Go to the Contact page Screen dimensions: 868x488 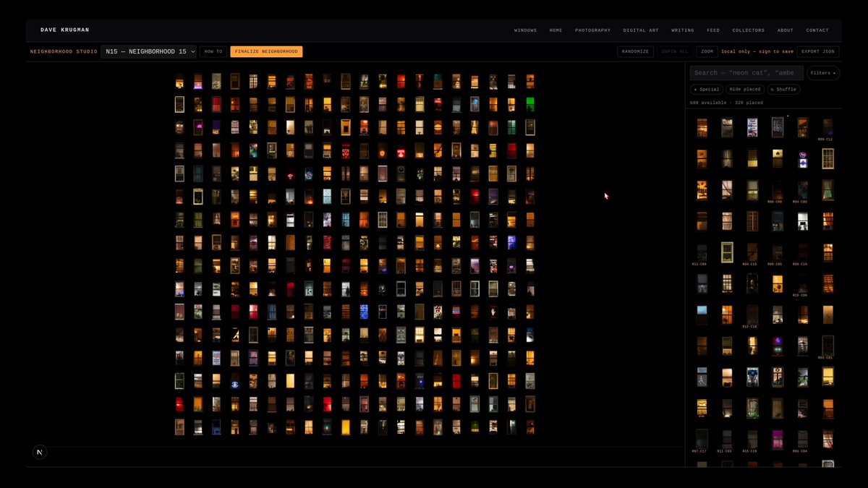[817, 30]
